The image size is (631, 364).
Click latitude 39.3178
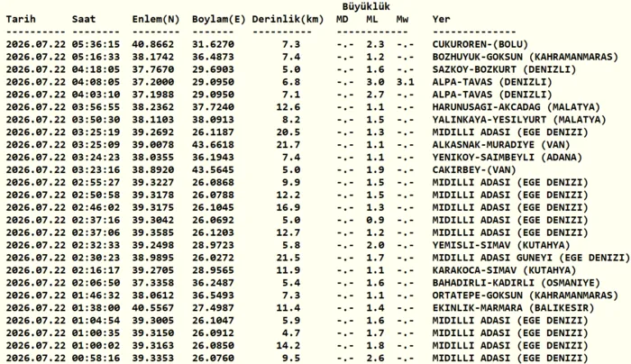click(153, 196)
